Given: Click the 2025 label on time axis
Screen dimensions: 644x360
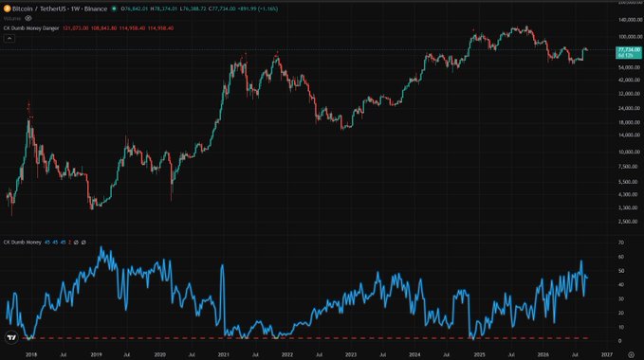Looking at the screenshot, I should pyautogui.click(x=479, y=354).
